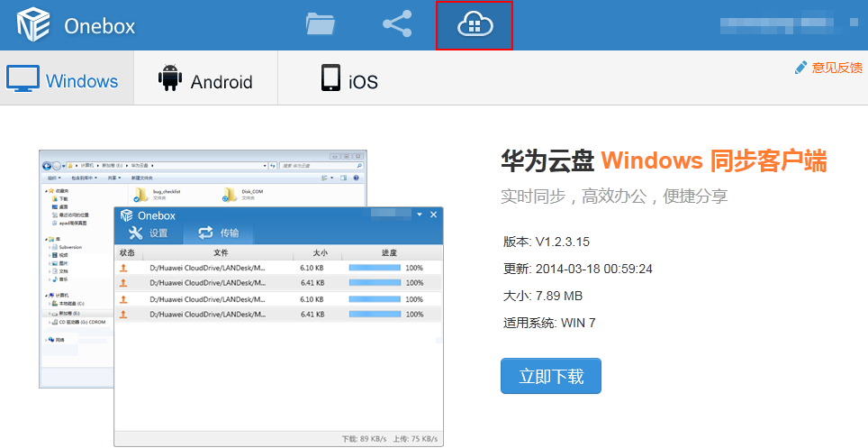Switch to the Android client tab
The image size is (868, 448).
coord(205,78)
